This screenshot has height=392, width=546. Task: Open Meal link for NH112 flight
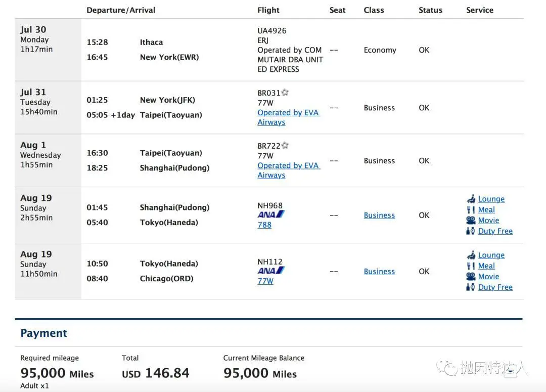coord(486,266)
